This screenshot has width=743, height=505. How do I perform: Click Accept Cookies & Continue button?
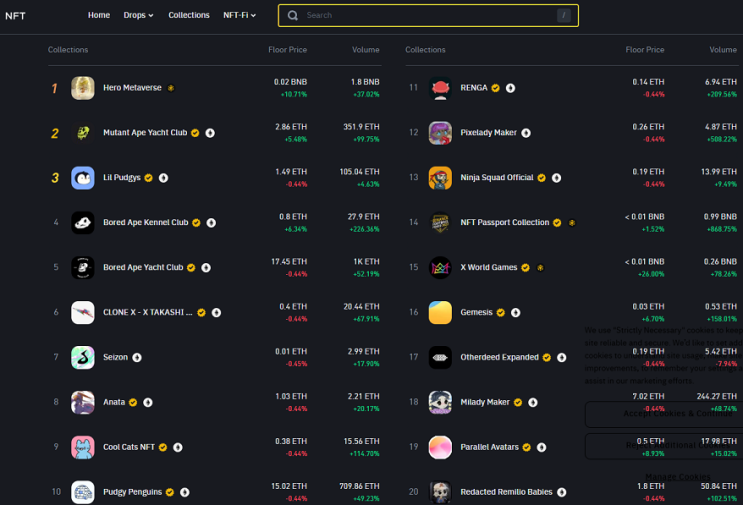664,414
